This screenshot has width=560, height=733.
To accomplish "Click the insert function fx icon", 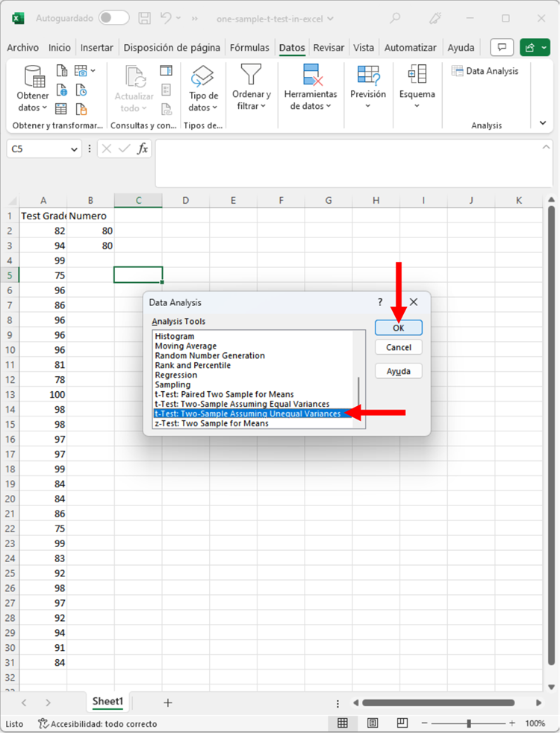I will 143,149.
